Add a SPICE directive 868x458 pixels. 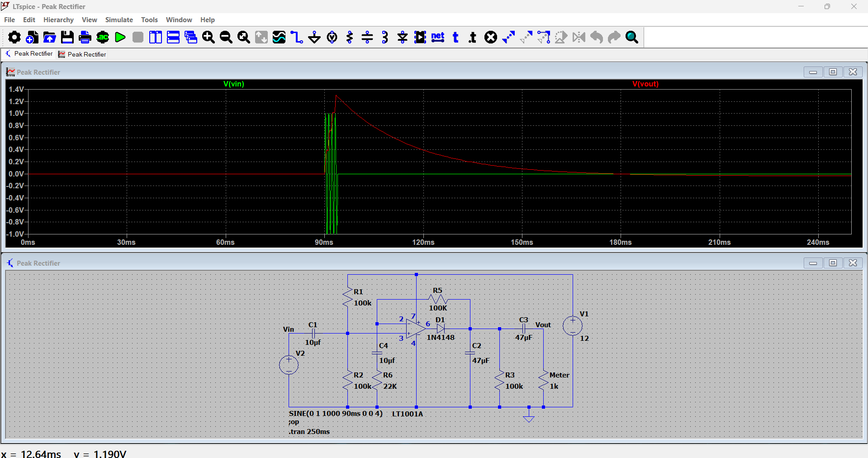pos(473,37)
